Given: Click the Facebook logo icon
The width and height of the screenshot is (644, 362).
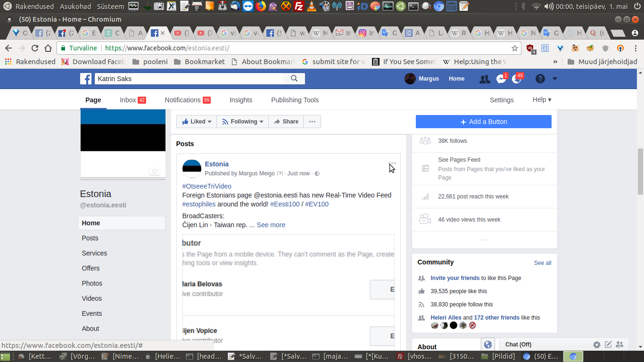Looking at the screenshot, I should (x=86, y=79).
